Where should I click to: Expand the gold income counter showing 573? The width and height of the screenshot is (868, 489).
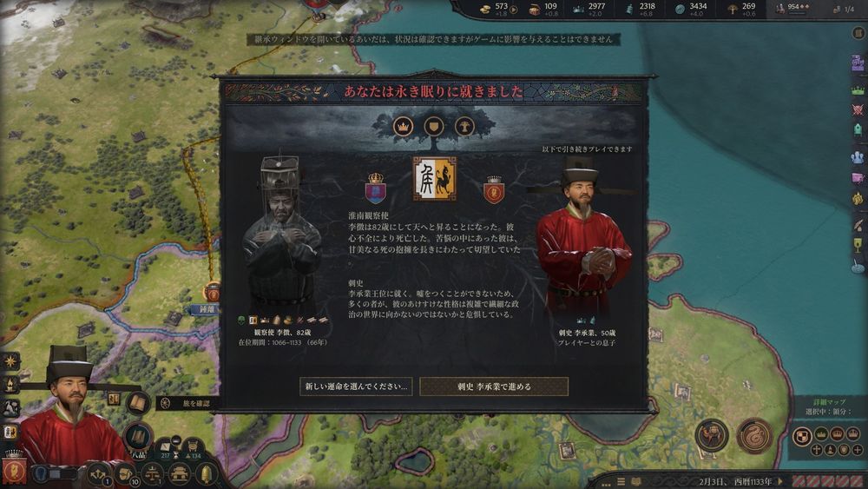(x=497, y=9)
